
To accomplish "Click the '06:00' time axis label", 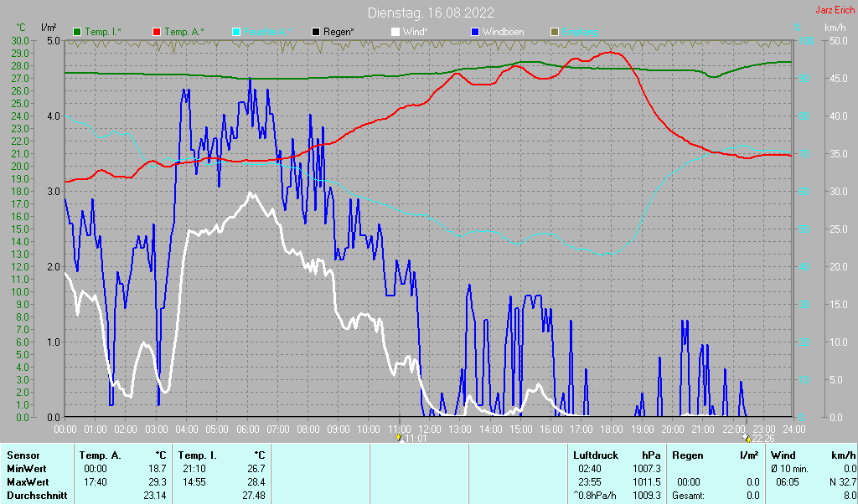I will 247,429.
